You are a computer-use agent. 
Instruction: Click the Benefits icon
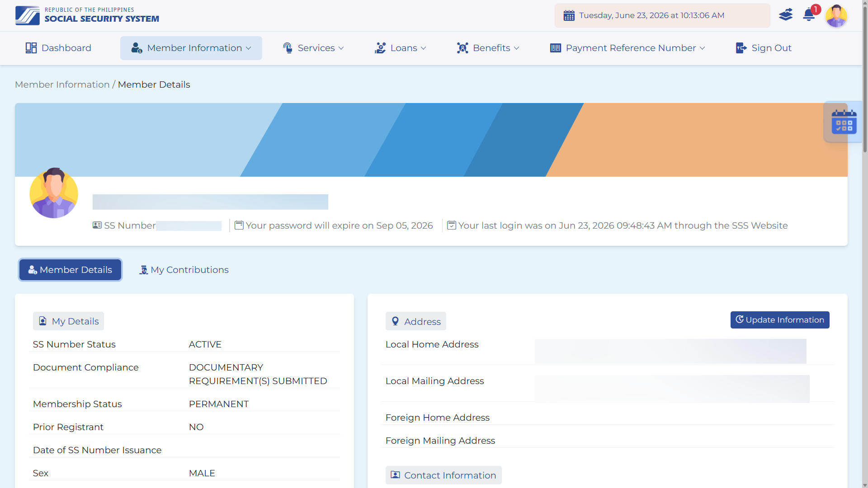click(462, 48)
